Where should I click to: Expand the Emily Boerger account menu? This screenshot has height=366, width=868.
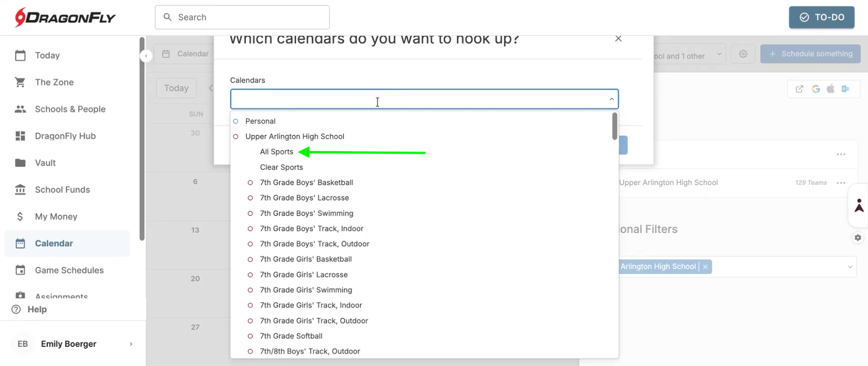click(131, 344)
